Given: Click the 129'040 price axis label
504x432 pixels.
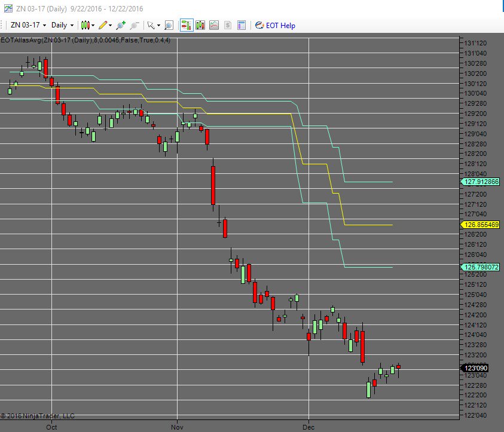Looking at the screenshot, I should pos(475,134).
